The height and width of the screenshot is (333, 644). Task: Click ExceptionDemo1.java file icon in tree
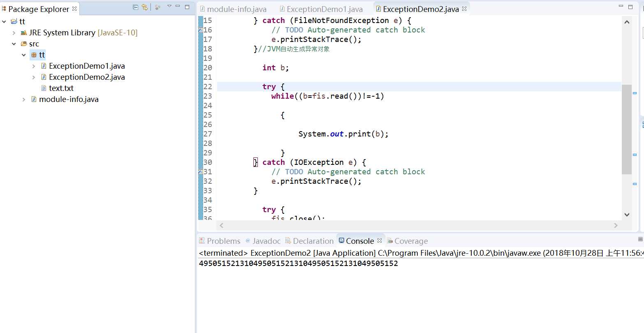pyautogui.click(x=44, y=66)
